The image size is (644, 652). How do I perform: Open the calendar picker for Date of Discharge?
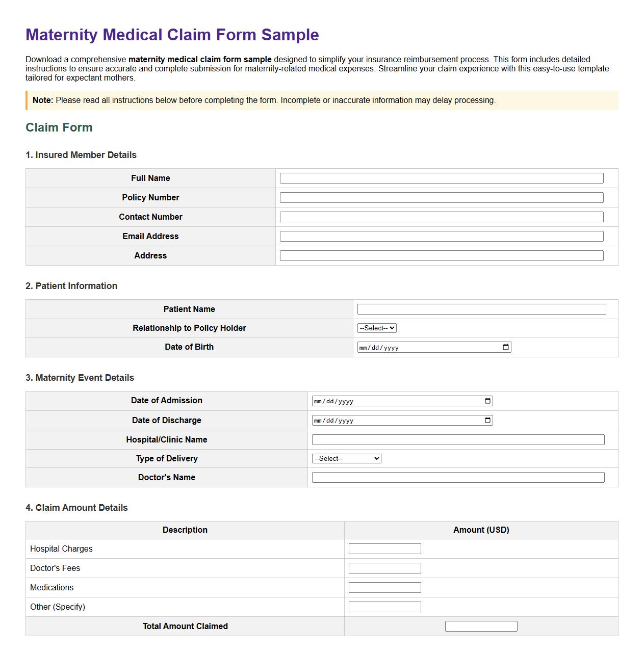(488, 420)
